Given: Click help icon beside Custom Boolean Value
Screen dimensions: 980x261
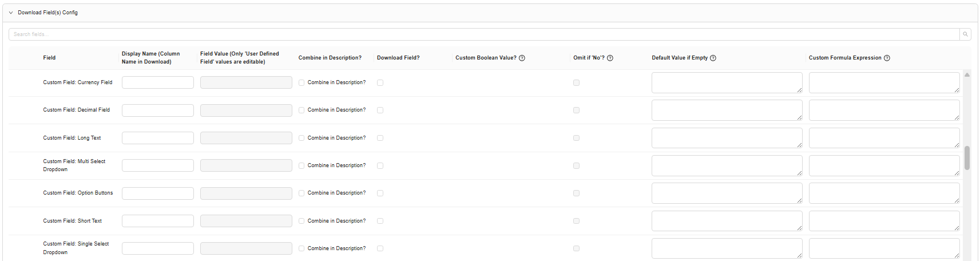Looking at the screenshot, I should pos(522,58).
